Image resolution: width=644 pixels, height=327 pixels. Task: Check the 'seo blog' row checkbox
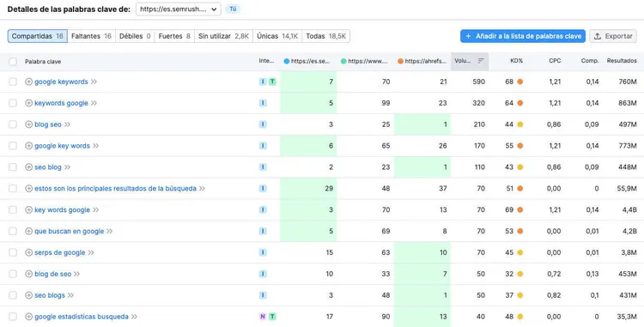(13, 167)
